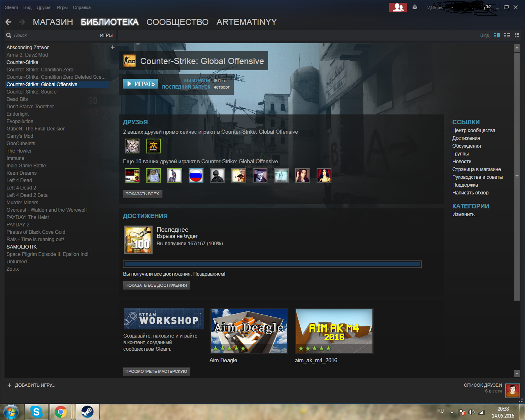The height and width of the screenshot is (420, 525).
Task: Open the ИГРЫ library filter dropdown
Action: point(106,35)
